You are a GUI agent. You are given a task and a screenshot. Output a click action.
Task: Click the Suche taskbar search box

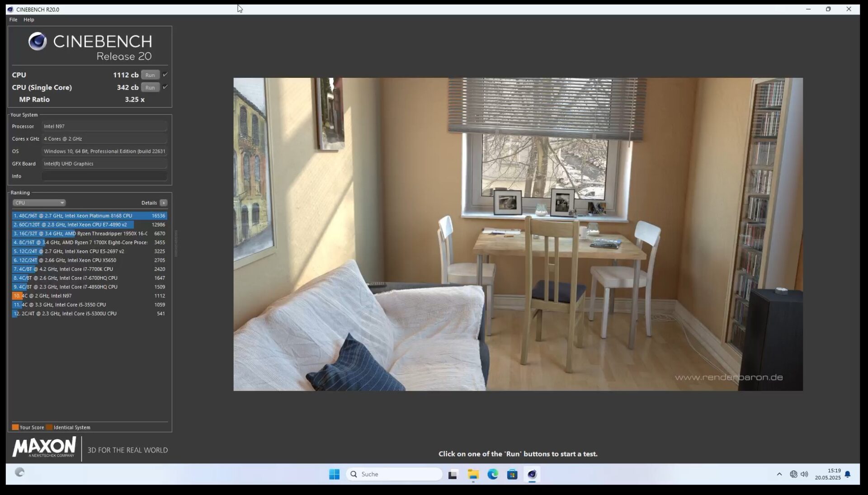point(394,474)
